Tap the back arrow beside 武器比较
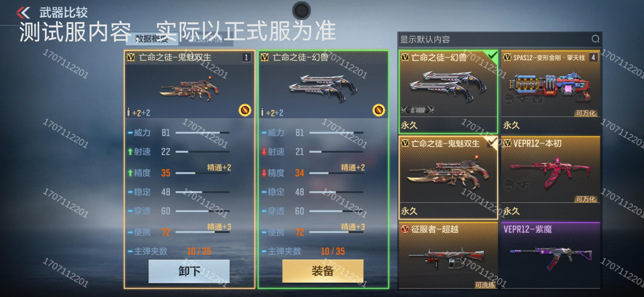 pyautogui.click(x=23, y=13)
